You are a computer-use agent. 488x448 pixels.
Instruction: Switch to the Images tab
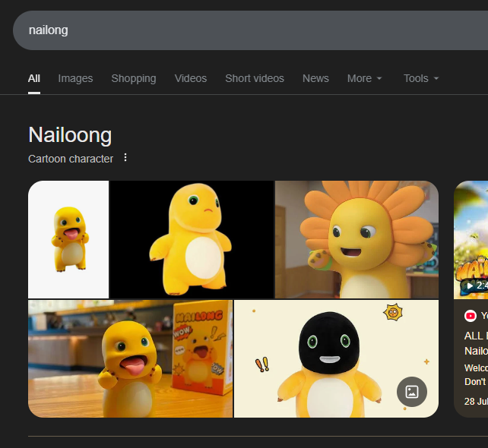tap(75, 78)
